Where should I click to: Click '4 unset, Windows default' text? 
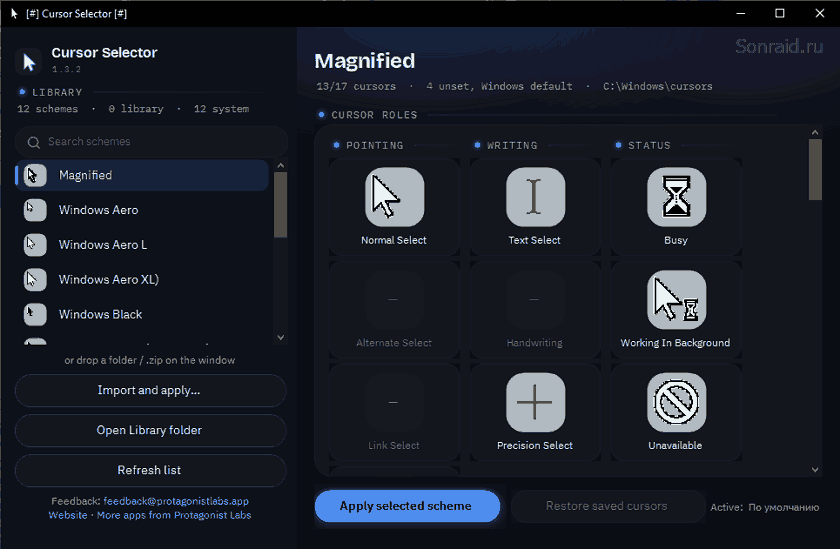[x=499, y=86]
